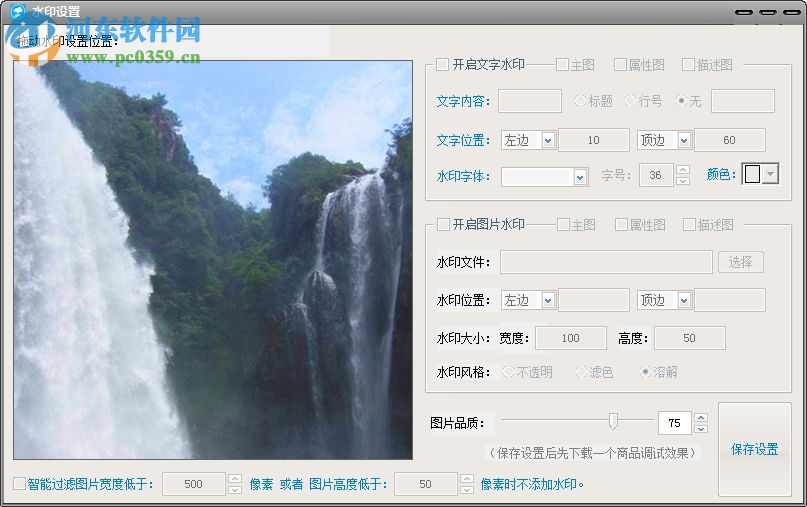Open text position 顶边 dropdown

tap(684, 140)
